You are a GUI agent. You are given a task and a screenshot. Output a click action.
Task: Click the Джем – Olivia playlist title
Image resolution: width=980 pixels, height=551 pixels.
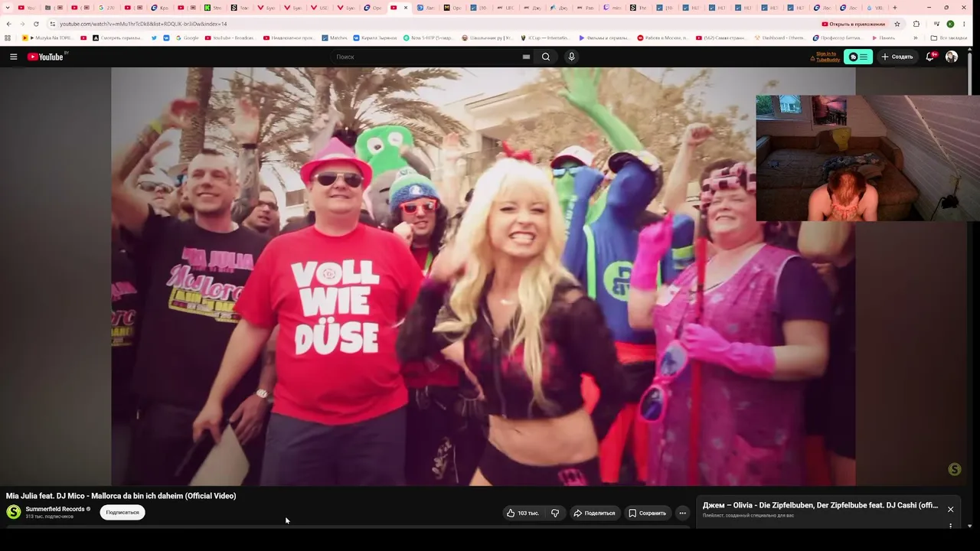coord(820,505)
